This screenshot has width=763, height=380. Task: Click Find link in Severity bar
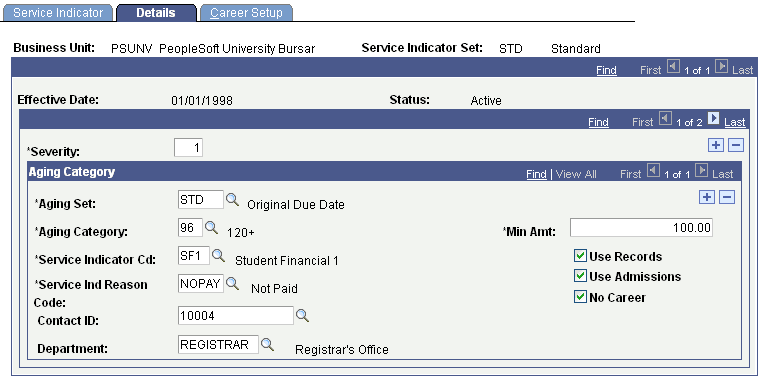[598, 122]
